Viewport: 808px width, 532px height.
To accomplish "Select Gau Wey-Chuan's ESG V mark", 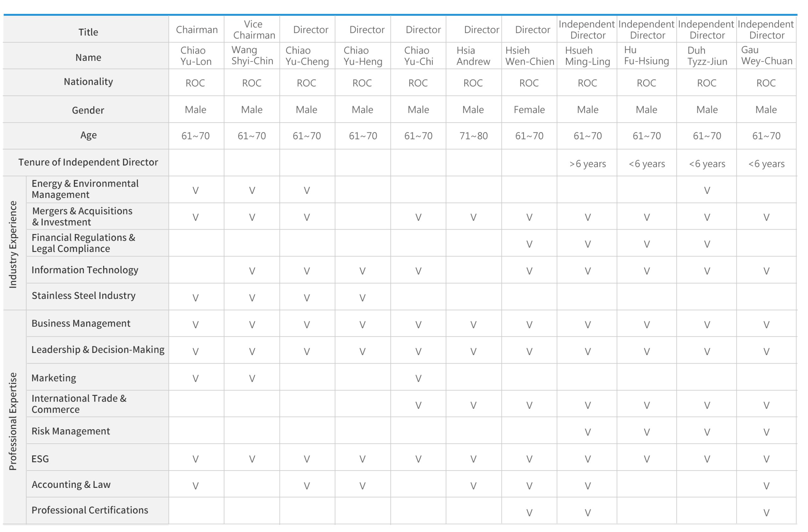I will (767, 459).
